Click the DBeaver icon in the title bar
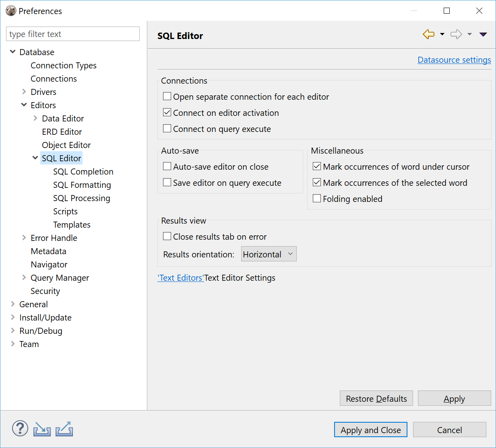Image resolution: width=496 pixels, height=448 pixels. [11, 10]
